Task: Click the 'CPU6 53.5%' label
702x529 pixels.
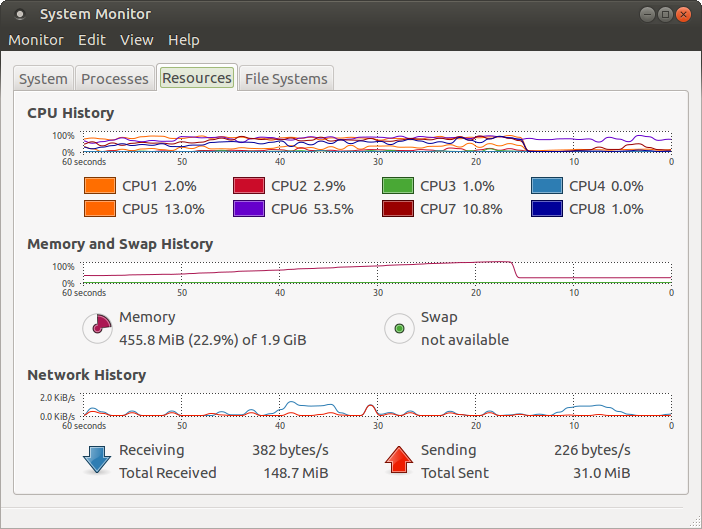Action: pos(312,209)
